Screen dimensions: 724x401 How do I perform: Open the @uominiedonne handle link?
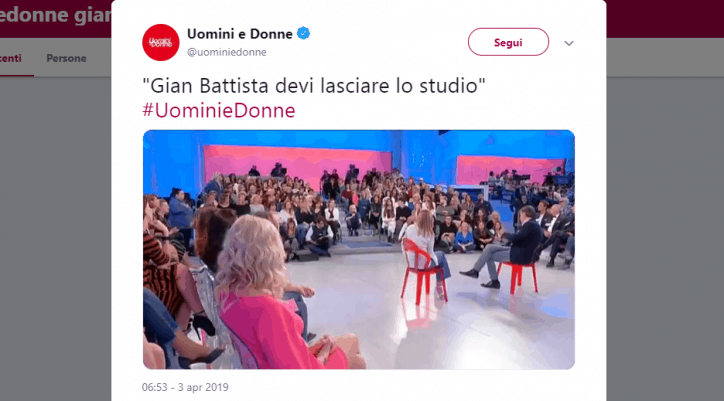pyautogui.click(x=227, y=52)
